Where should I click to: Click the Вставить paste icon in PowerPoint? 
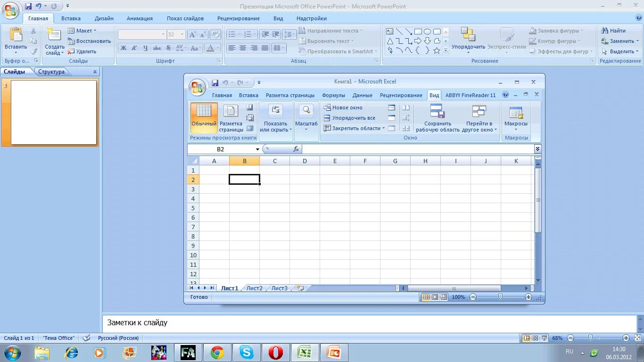pyautogui.click(x=16, y=35)
